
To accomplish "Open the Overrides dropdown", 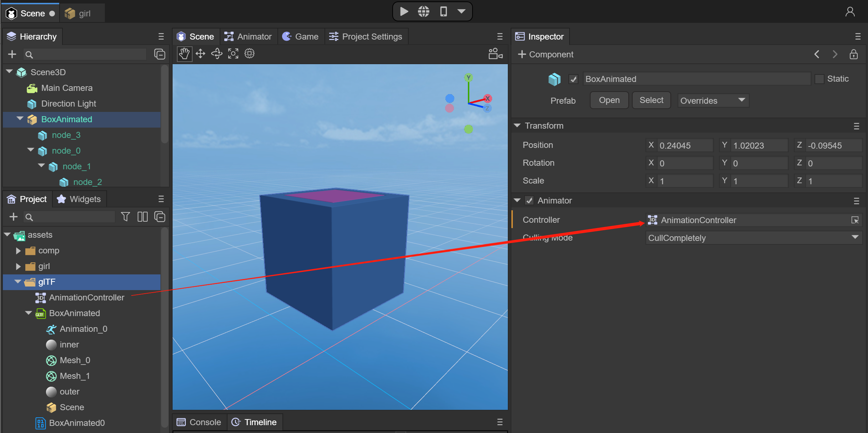I will pos(713,100).
